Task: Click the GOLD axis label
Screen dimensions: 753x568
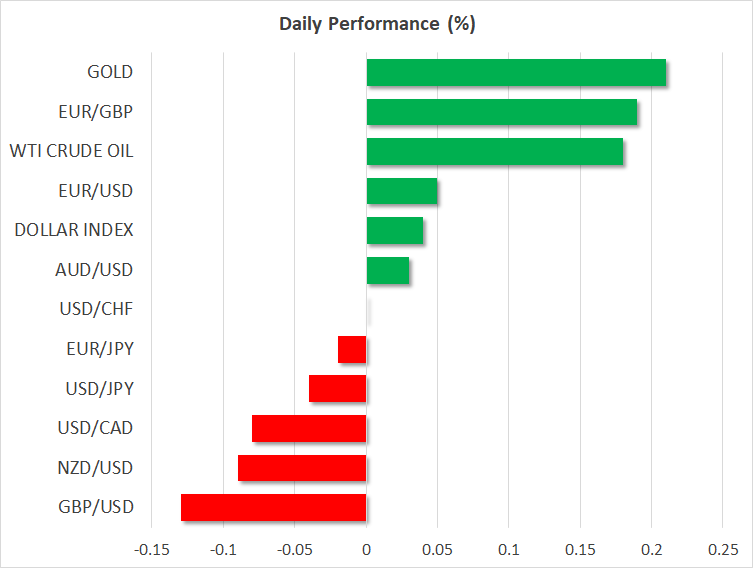Action: (x=110, y=72)
